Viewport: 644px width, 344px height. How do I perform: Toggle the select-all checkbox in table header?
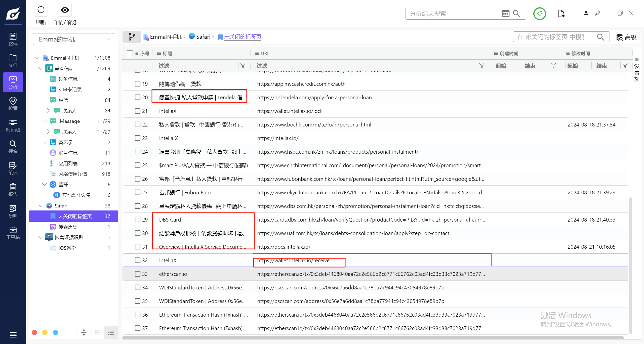pos(130,53)
